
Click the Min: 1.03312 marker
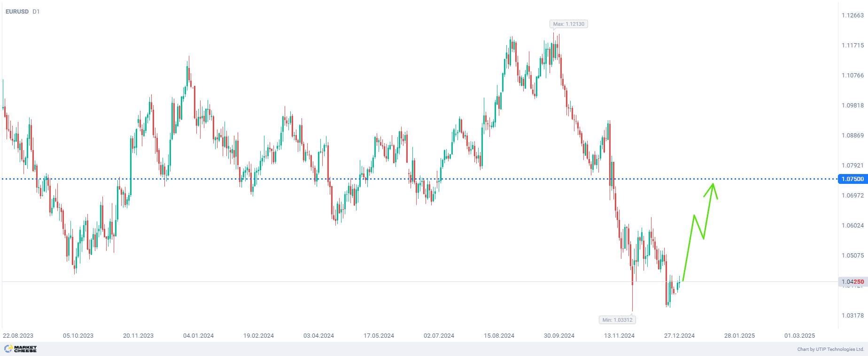[x=618, y=320]
